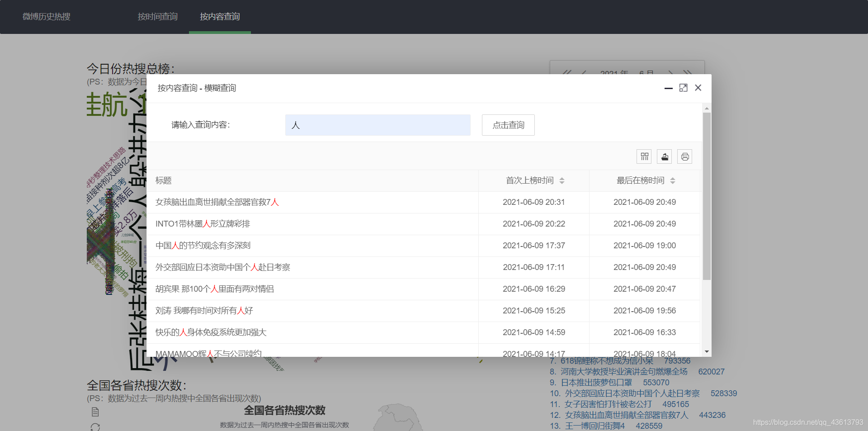Click the refresh icon below province chart
This screenshot has width=868, height=431.
pos(95,426)
